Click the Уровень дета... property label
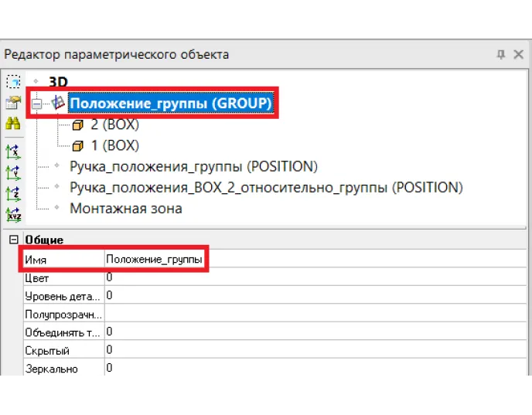This screenshot has width=532, height=415. (63, 296)
